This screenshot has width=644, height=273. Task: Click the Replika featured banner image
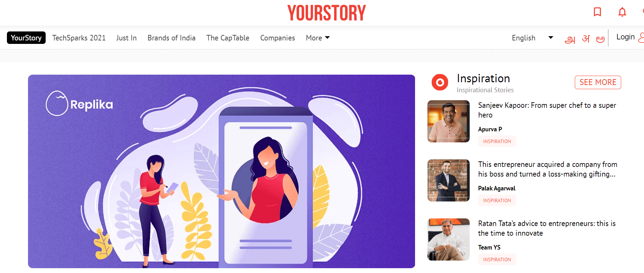(221, 171)
